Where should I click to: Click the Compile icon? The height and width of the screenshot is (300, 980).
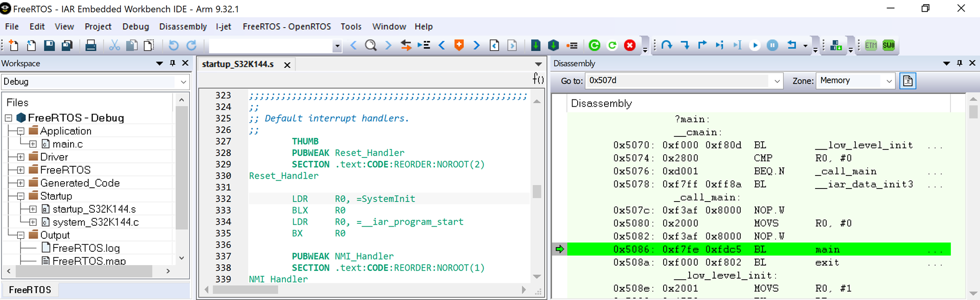pos(536,45)
